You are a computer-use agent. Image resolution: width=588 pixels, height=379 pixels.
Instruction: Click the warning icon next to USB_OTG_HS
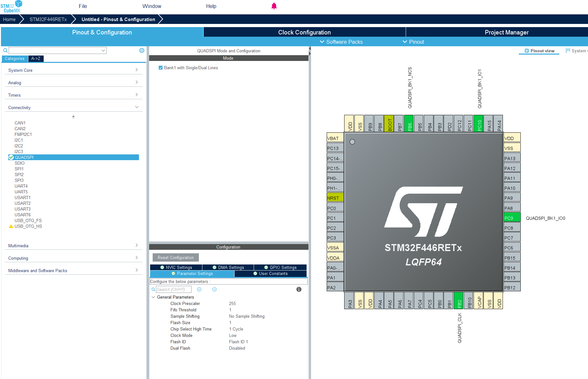point(11,226)
